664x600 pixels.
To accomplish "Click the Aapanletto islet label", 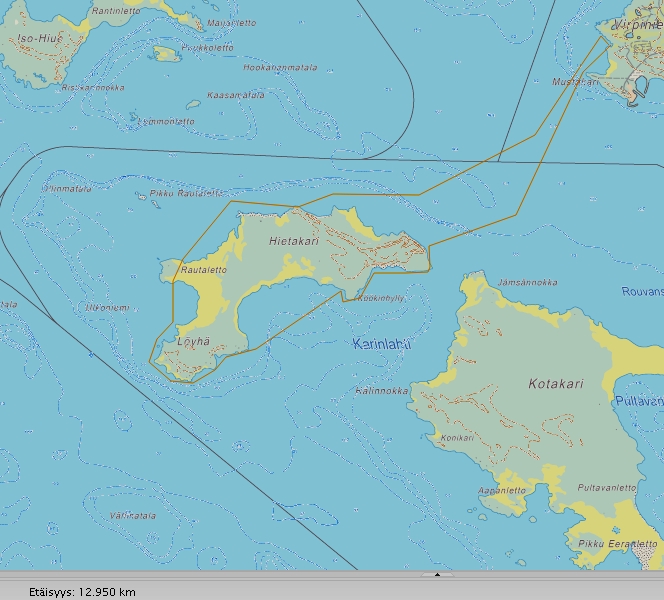I will coord(501,490).
